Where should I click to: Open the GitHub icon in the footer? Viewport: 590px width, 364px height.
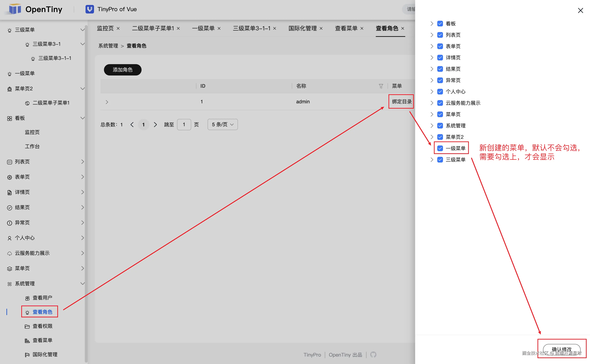click(x=373, y=355)
